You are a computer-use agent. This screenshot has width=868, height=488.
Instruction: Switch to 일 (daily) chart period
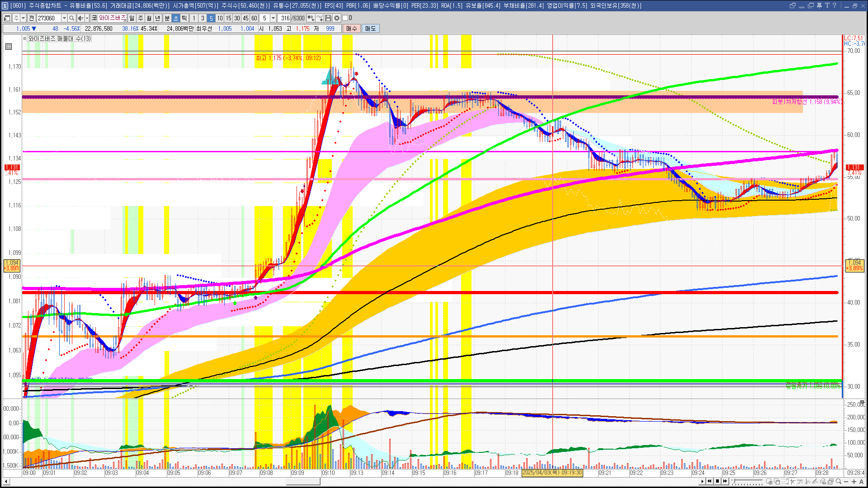point(132,18)
